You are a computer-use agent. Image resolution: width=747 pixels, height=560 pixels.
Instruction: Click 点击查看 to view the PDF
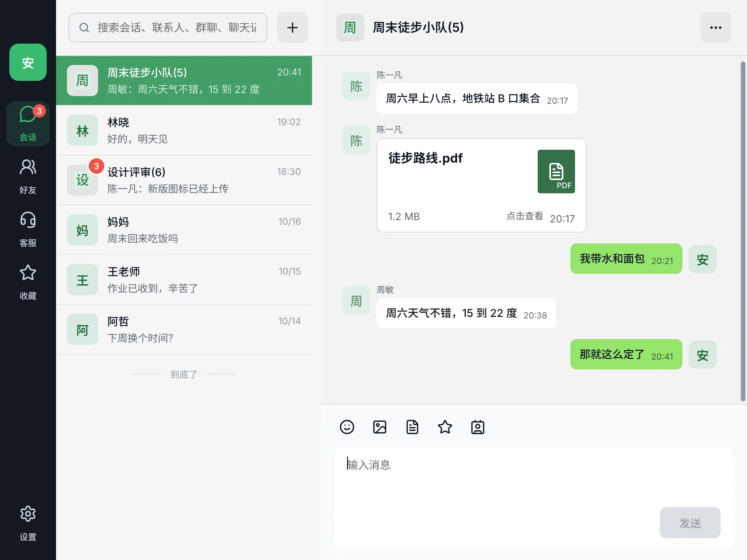click(x=524, y=216)
